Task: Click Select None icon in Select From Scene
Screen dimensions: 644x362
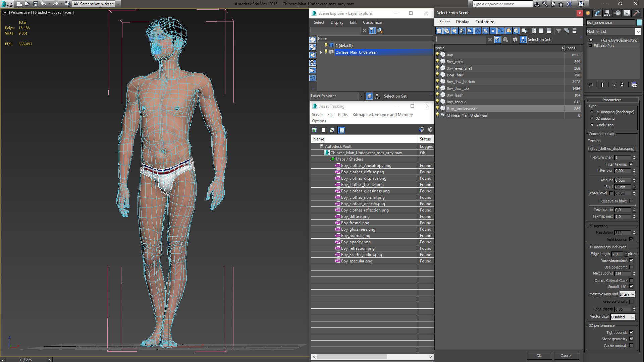Action: (541, 31)
